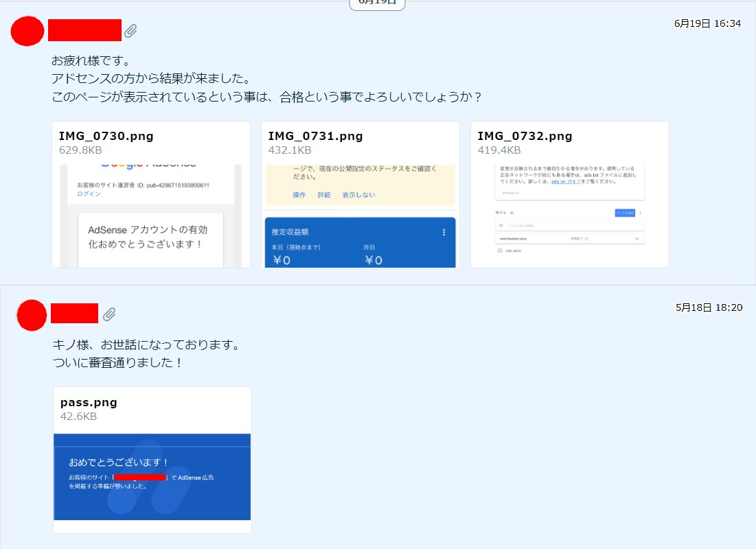This screenshot has height=549, width=756.
Task: Click the text ついに審査通りました！
Action: [117, 362]
